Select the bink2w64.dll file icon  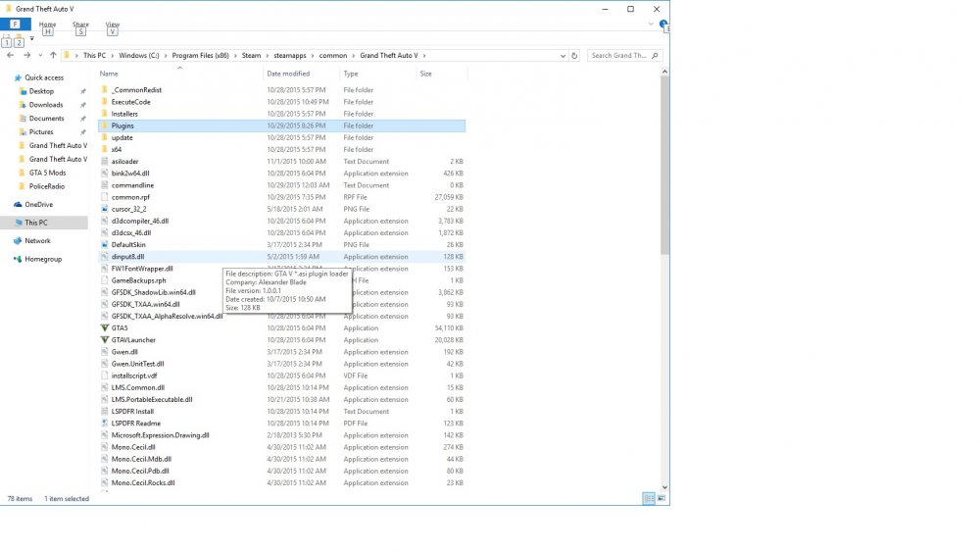[105, 174]
